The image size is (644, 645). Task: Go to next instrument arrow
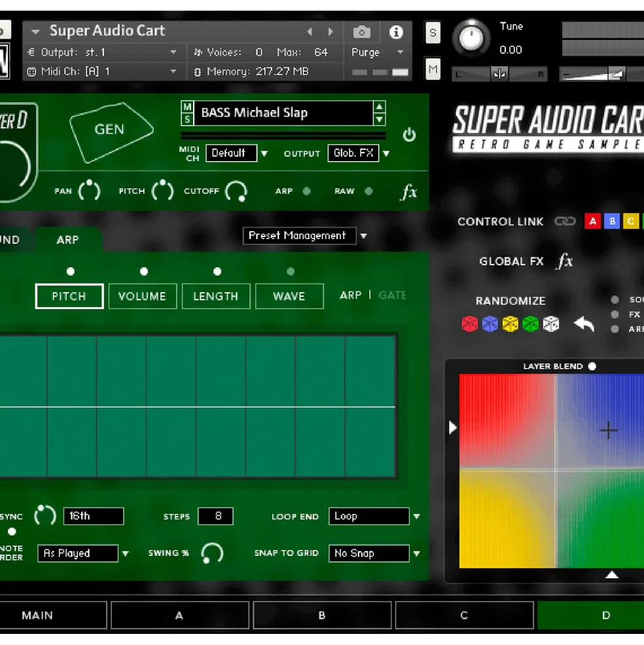[331, 31]
